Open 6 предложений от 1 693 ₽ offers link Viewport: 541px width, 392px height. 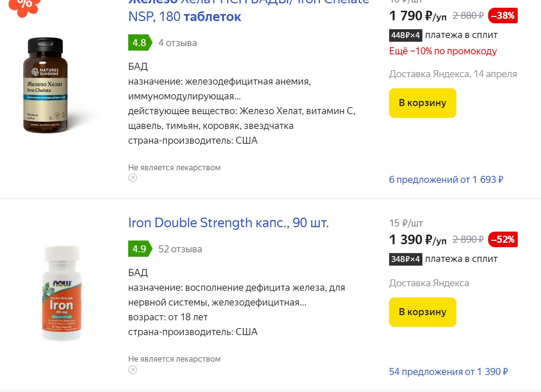[x=446, y=180]
